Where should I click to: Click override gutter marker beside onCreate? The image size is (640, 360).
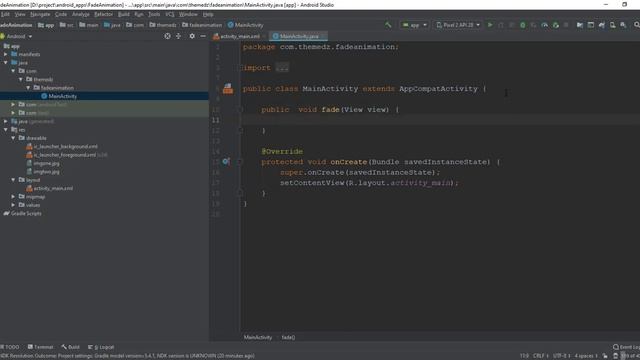226,162
